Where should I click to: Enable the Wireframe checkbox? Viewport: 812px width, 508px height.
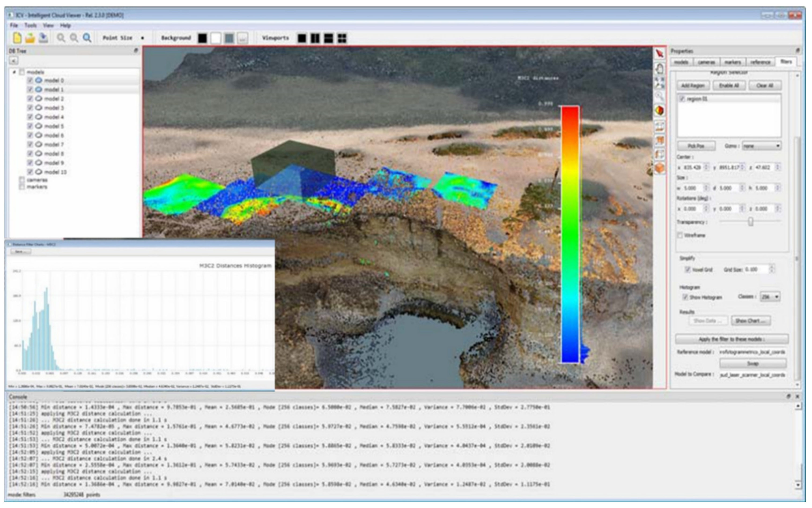(x=680, y=236)
